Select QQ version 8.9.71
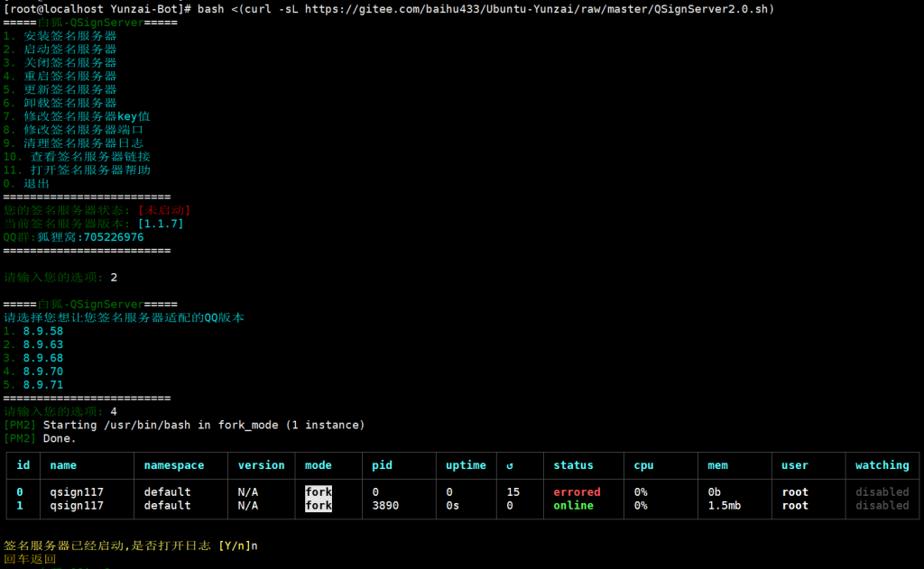The width and height of the screenshot is (924, 569). point(42,385)
